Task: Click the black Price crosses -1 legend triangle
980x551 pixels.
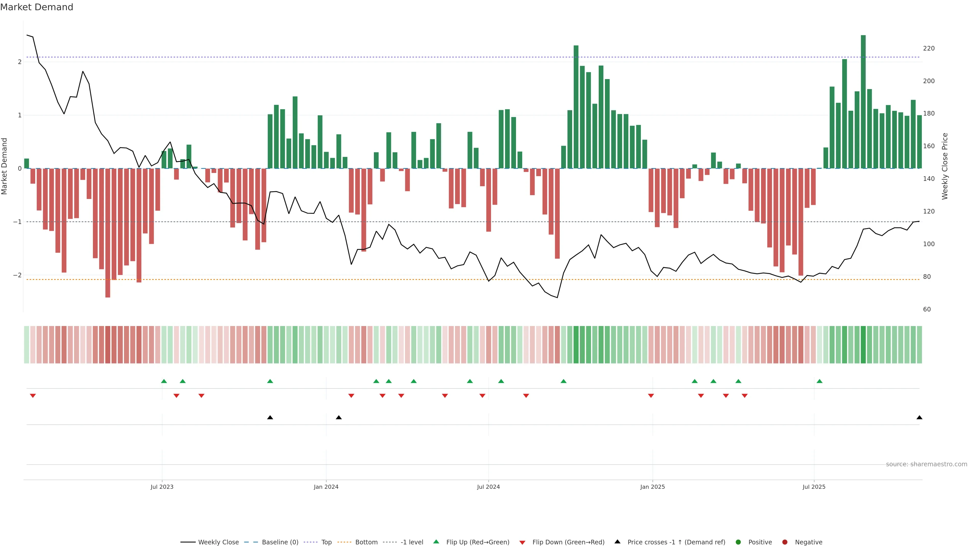Action: 617,542
